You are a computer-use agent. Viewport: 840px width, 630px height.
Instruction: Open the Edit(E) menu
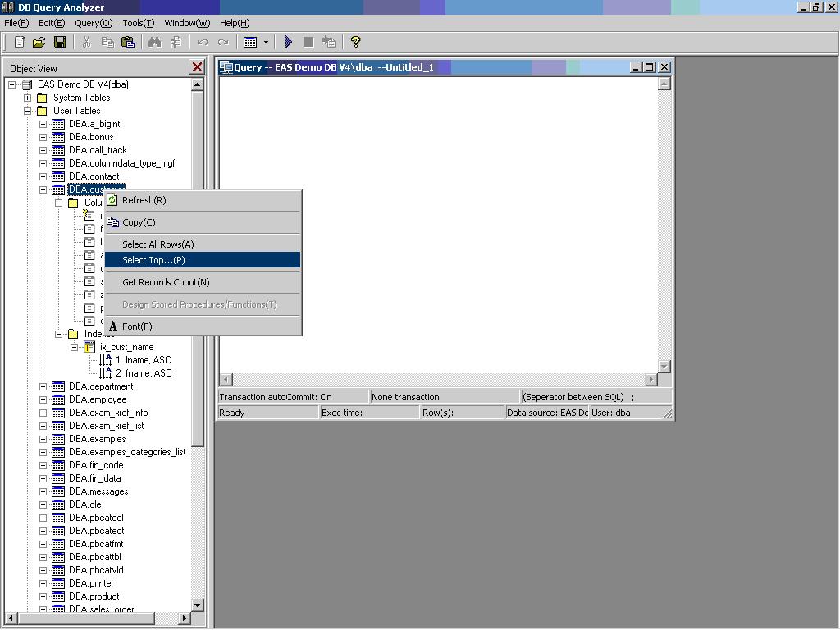tap(52, 23)
